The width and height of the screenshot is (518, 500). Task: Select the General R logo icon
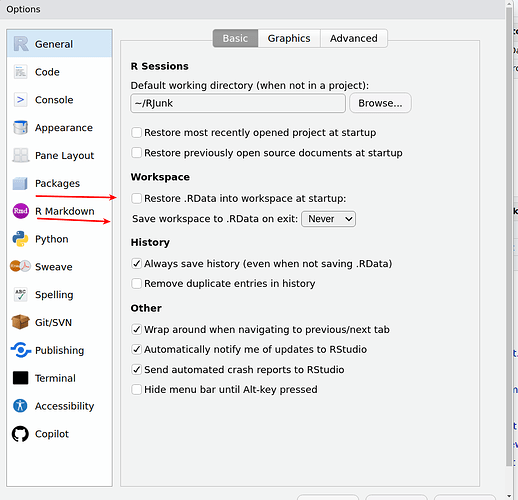click(x=21, y=44)
